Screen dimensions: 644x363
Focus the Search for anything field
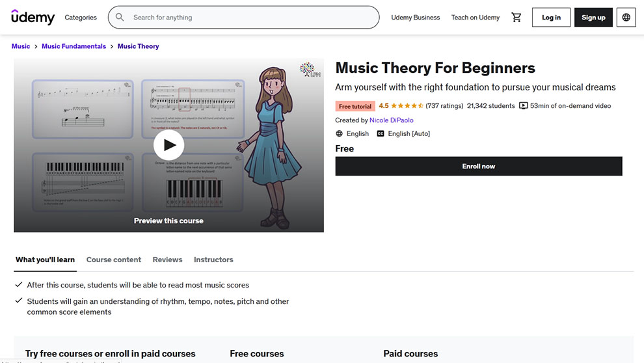(243, 18)
